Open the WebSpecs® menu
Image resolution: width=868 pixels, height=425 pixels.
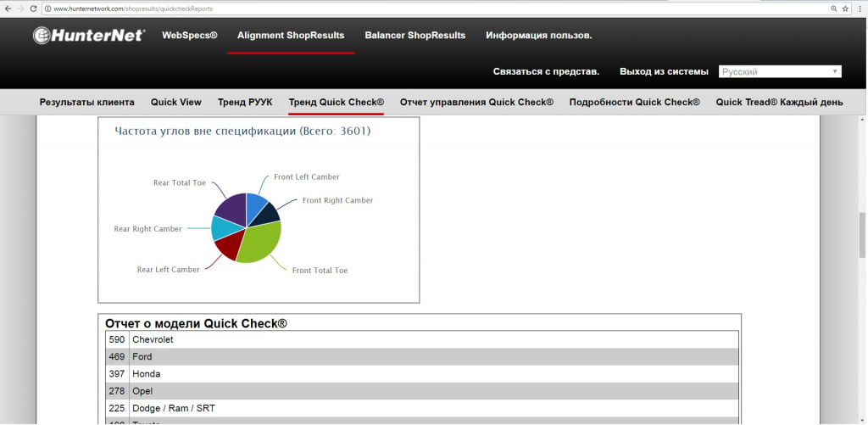click(190, 36)
